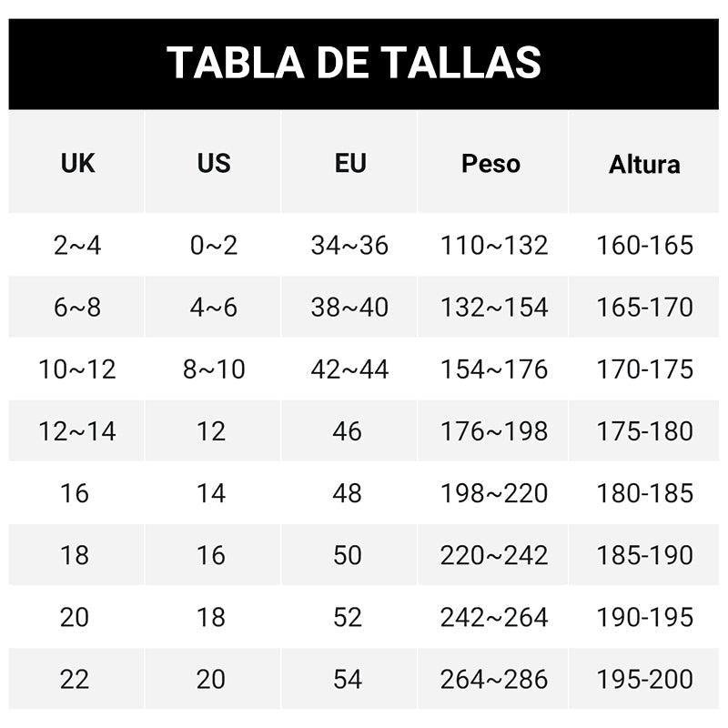Click the weight range 242~264
The image size is (728, 728).
point(494,617)
